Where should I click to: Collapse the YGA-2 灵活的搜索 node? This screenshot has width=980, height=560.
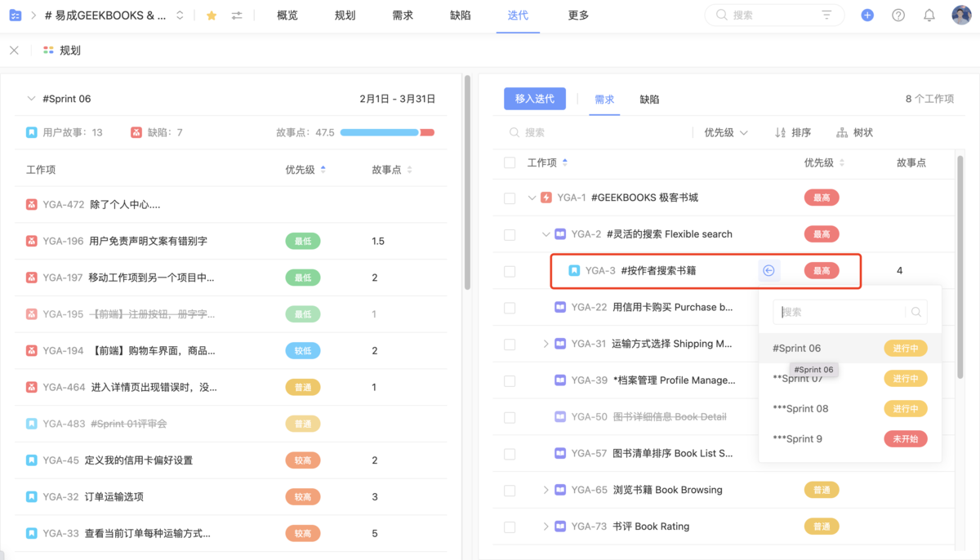coord(546,233)
